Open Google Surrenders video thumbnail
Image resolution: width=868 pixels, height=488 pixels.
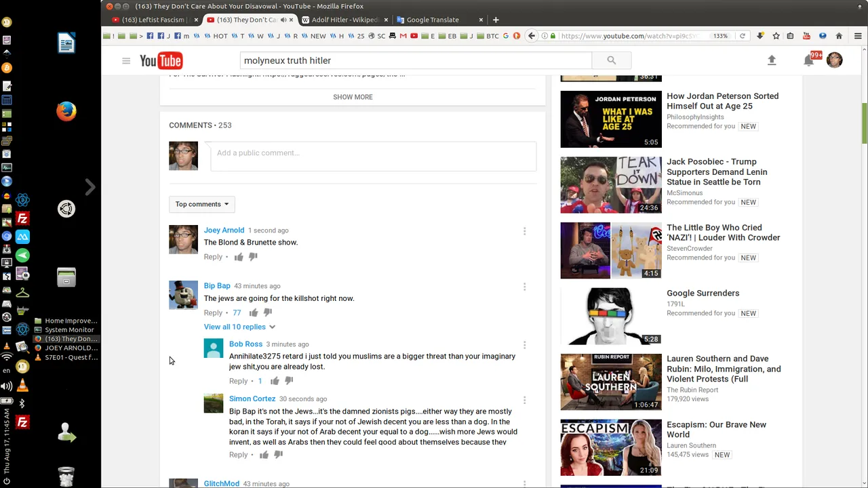(611, 317)
